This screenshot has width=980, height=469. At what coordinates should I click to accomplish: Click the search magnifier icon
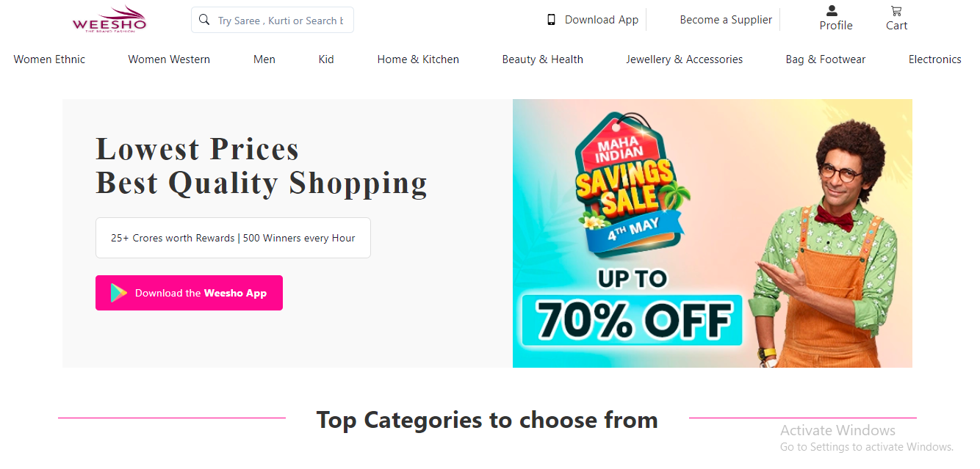tap(204, 20)
